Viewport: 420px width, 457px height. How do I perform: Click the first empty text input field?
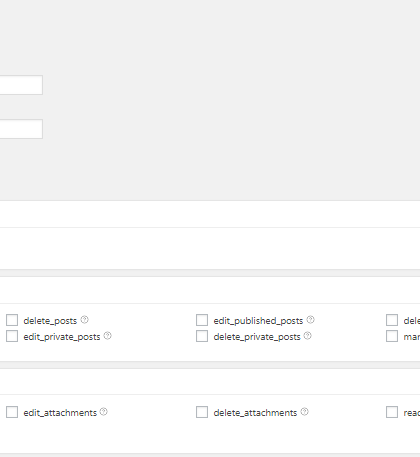pos(21,85)
